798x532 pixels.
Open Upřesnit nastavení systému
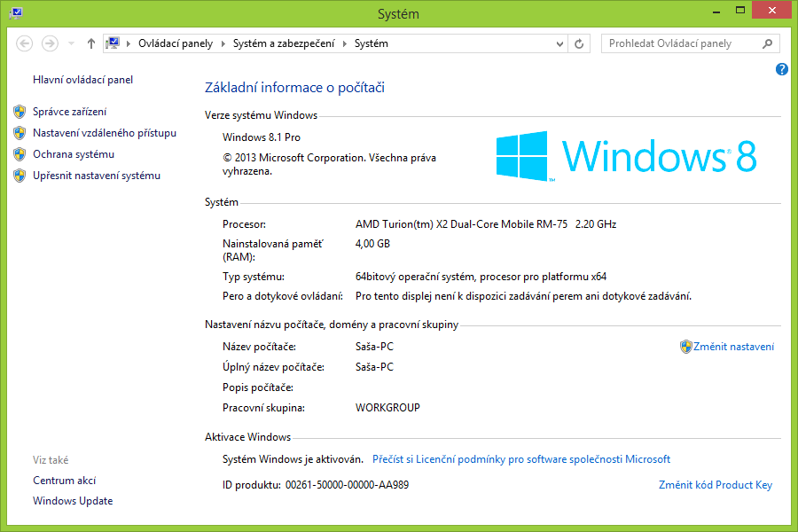pyautogui.click(x=97, y=176)
